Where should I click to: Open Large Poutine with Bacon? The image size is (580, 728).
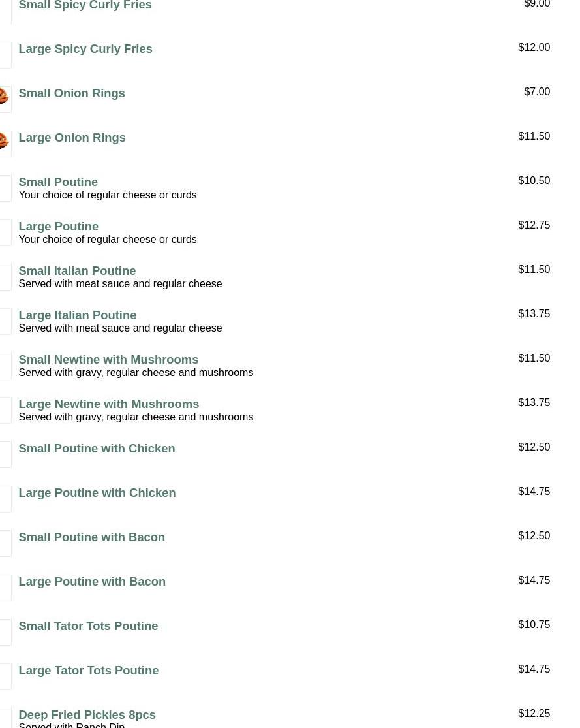(x=92, y=582)
